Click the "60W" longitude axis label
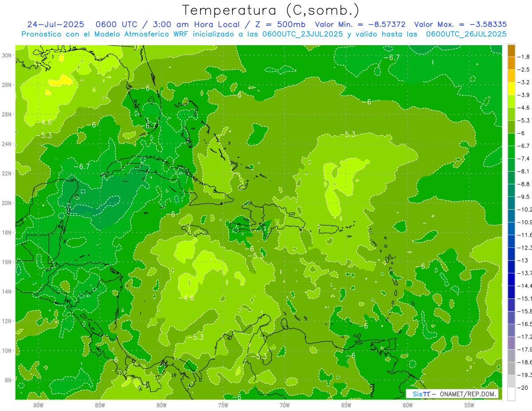 [408, 405]
